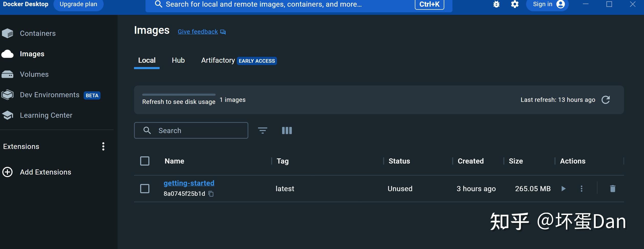
Task: Open the Give feedback link
Action: [198, 32]
